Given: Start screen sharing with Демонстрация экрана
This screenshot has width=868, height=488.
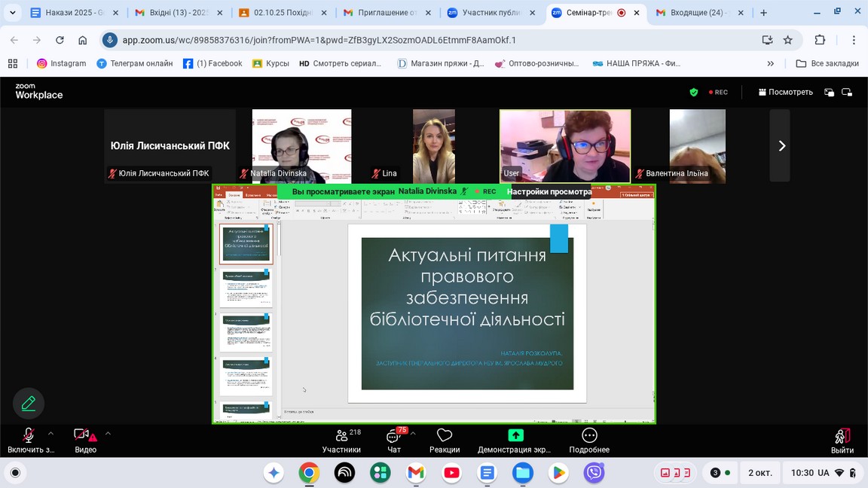Looking at the screenshot, I should pos(515,441).
